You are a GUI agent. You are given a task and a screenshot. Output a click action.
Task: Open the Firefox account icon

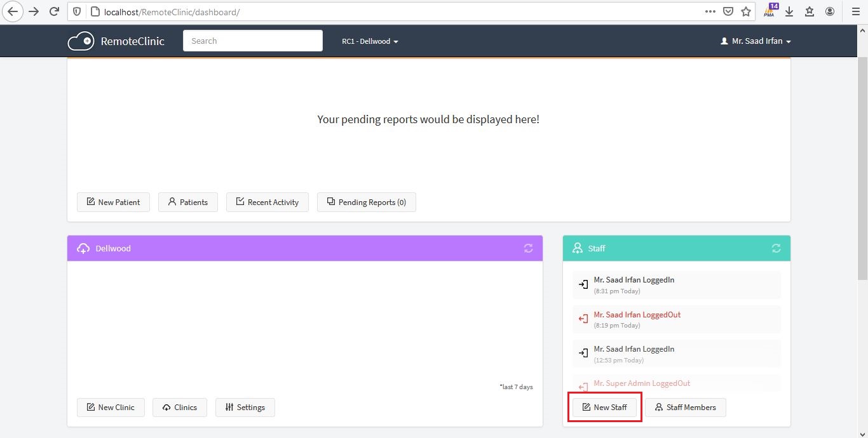[830, 11]
